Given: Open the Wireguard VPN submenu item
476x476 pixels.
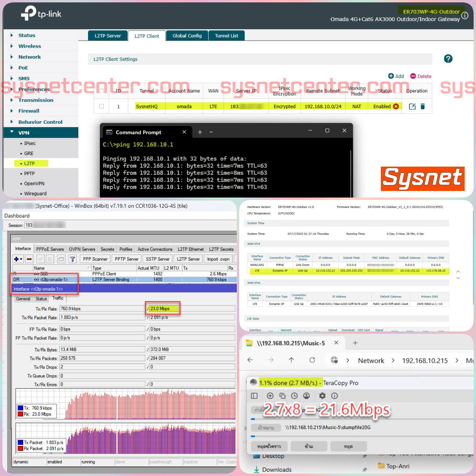Looking at the screenshot, I should coord(35,193).
